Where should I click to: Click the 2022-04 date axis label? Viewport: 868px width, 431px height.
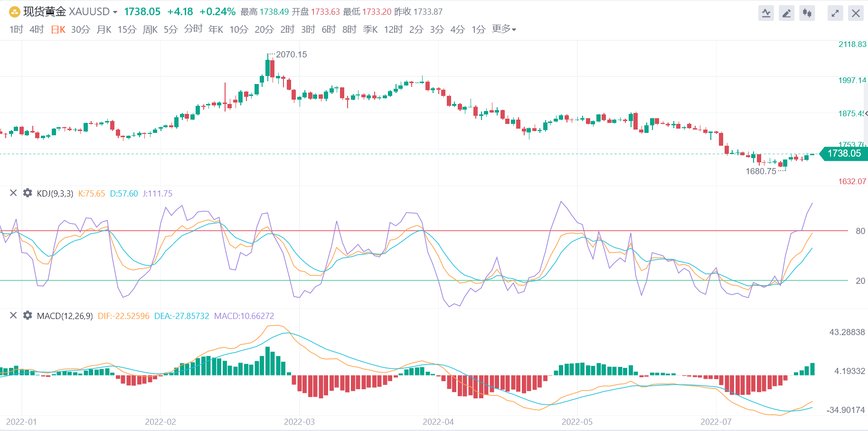(438, 422)
